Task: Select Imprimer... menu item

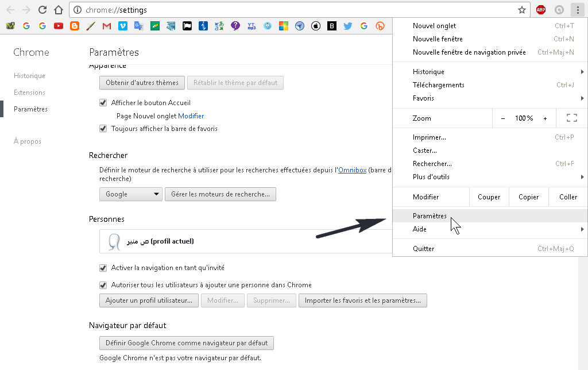Action: (x=490, y=137)
